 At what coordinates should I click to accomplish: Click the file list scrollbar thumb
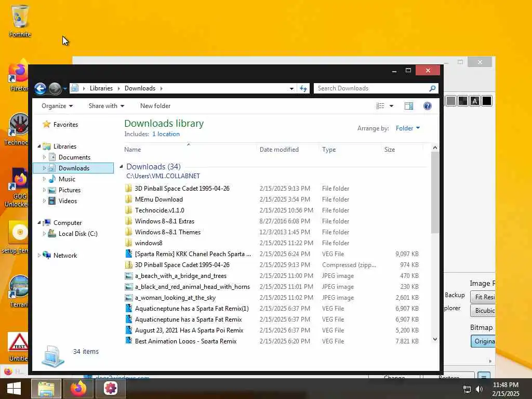(435, 192)
